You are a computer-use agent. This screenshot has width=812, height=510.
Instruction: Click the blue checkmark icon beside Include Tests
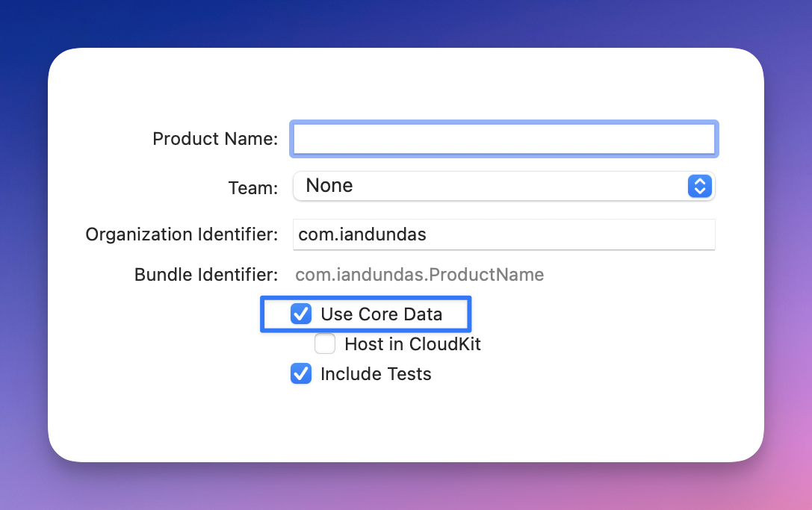coord(301,374)
